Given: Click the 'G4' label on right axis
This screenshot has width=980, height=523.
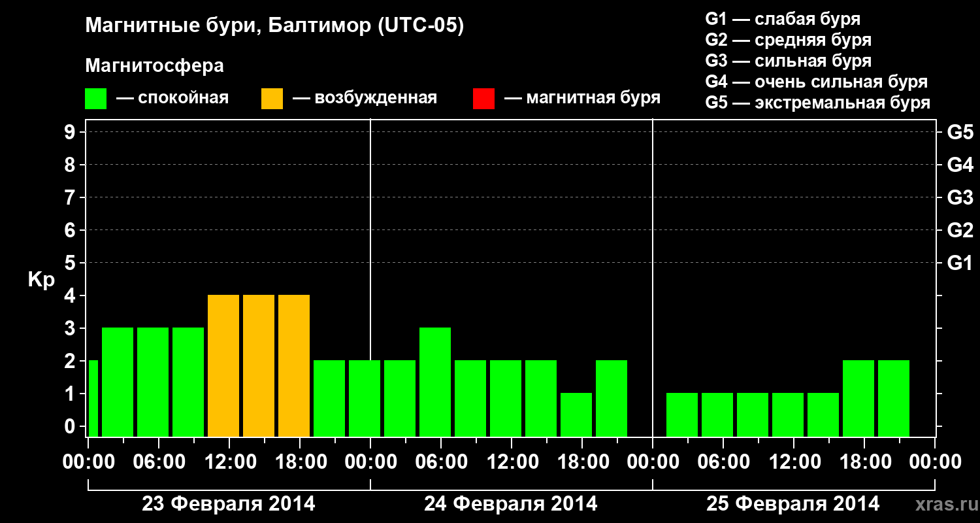Looking at the screenshot, I should pos(960,165).
